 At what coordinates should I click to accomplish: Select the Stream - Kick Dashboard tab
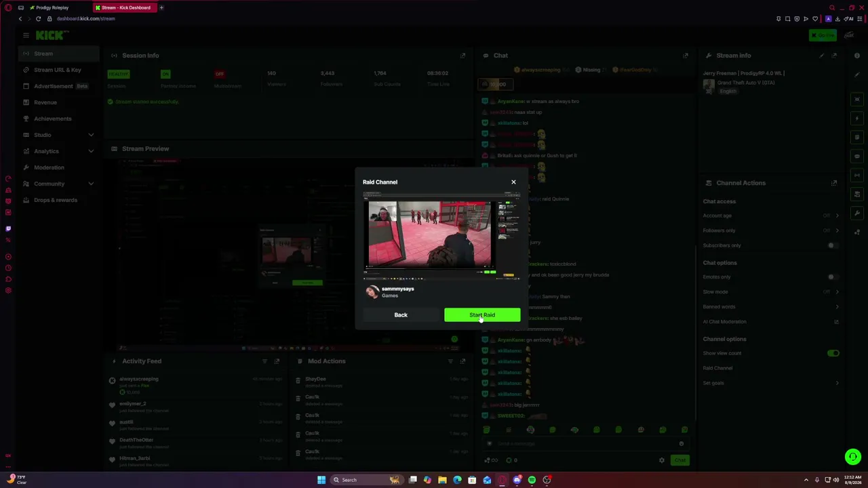124,7
